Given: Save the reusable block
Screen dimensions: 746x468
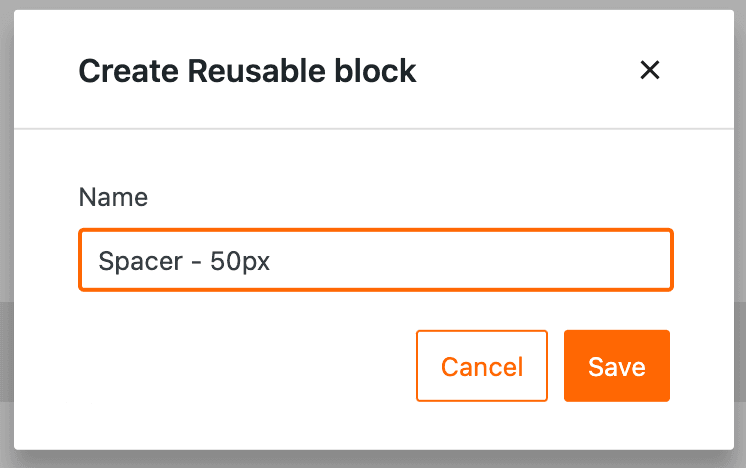Looking at the screenshot, I should (x=616, y=366).
